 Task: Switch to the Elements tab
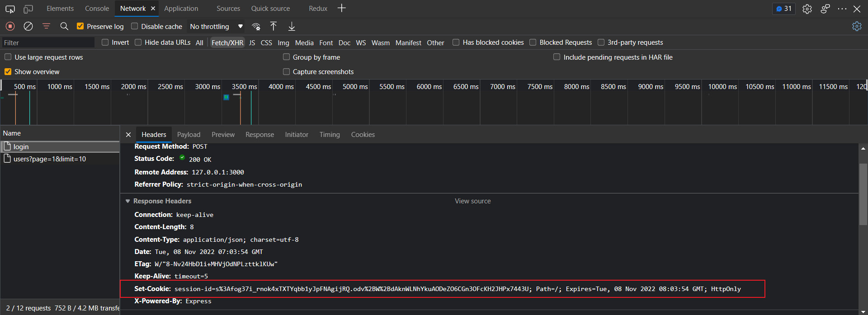click(60, 9)
